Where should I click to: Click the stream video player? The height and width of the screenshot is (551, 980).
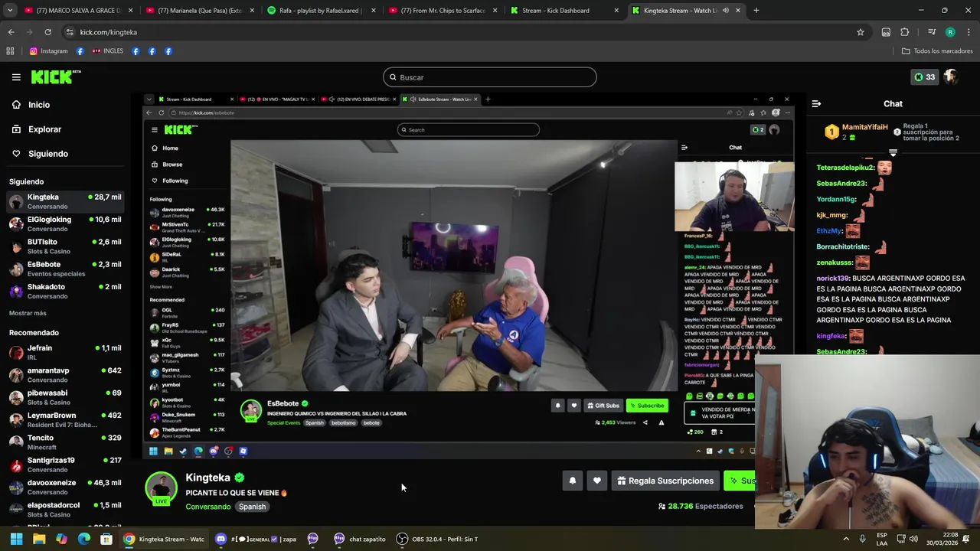[x=469, y=275]
